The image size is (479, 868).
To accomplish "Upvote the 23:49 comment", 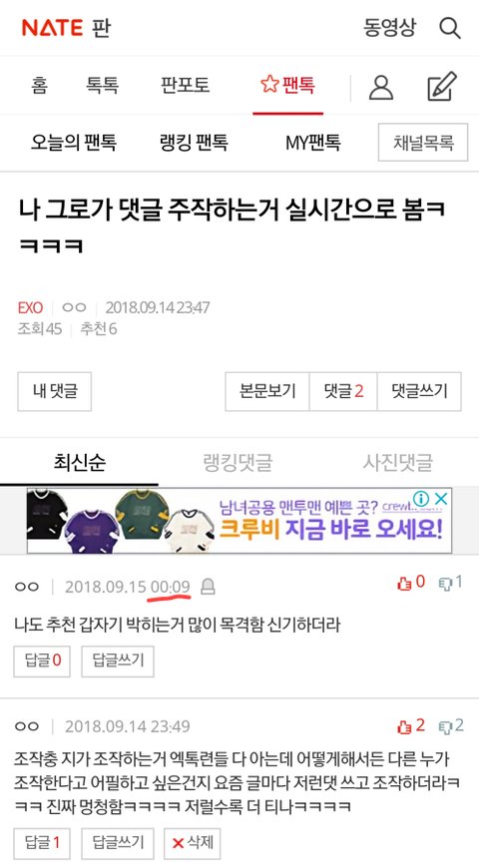I will point(411,725).
